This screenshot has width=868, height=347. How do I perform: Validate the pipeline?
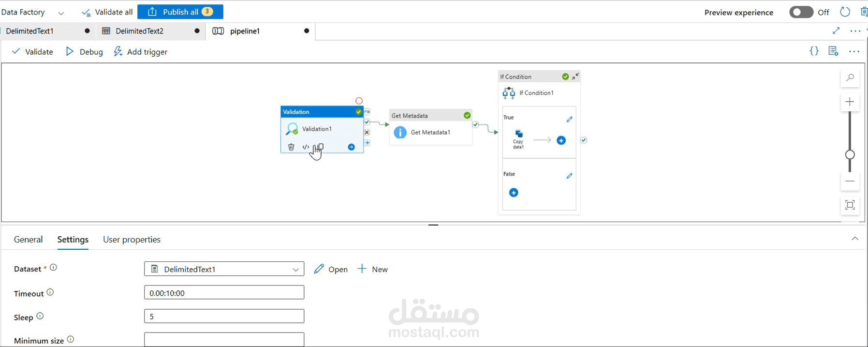pos(32,52)
